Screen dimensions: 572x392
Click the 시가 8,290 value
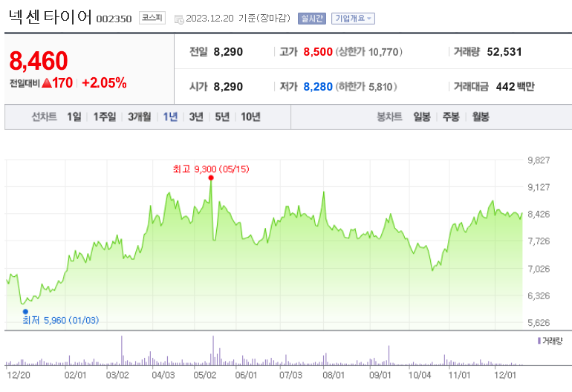228,87
